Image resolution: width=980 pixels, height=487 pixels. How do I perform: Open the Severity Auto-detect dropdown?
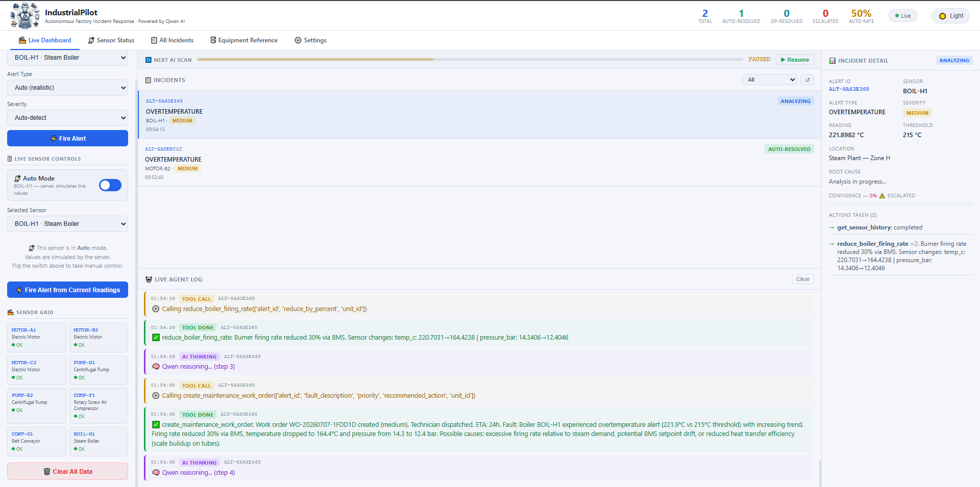tap(67, 118)
